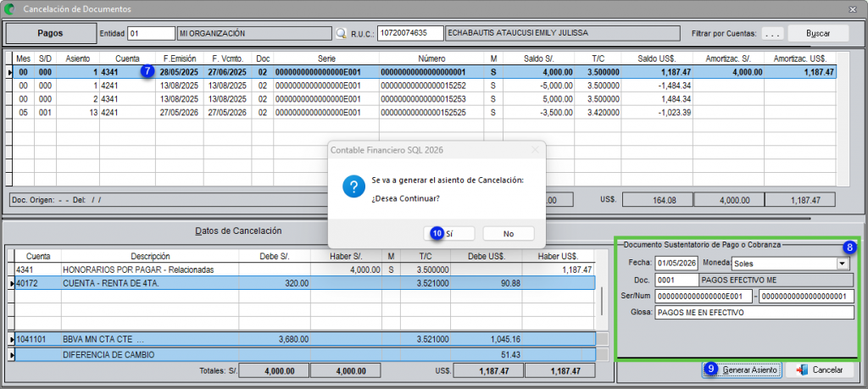Viewport: 868px width, 389px height.
Task: Click the Descripción column header
Action: 150,256
